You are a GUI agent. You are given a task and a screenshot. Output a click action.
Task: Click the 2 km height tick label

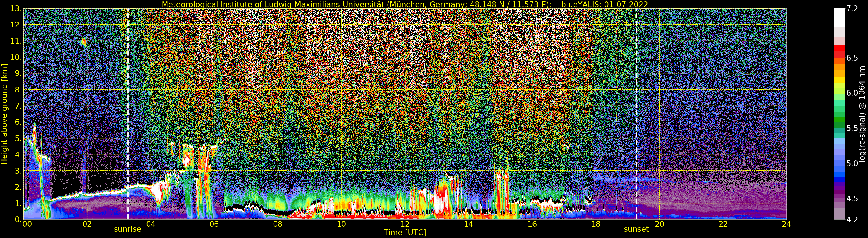click(x=19, y=187)
